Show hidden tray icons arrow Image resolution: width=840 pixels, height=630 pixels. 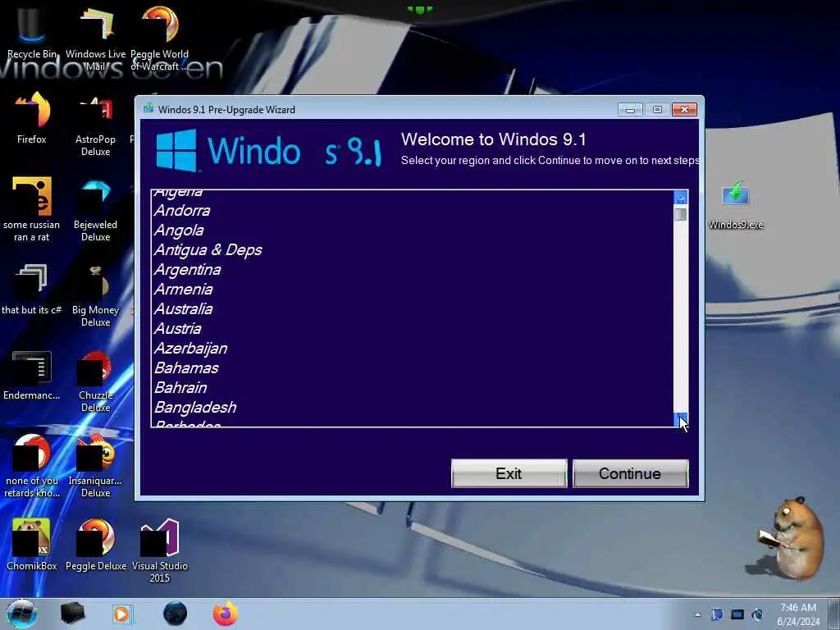697,615
